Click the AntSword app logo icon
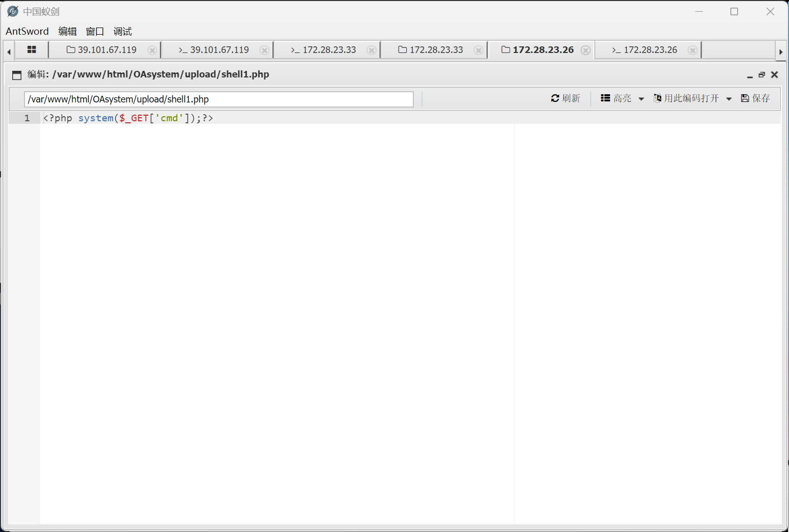This screenshot has width=789, height=532. tap(13, 11)
